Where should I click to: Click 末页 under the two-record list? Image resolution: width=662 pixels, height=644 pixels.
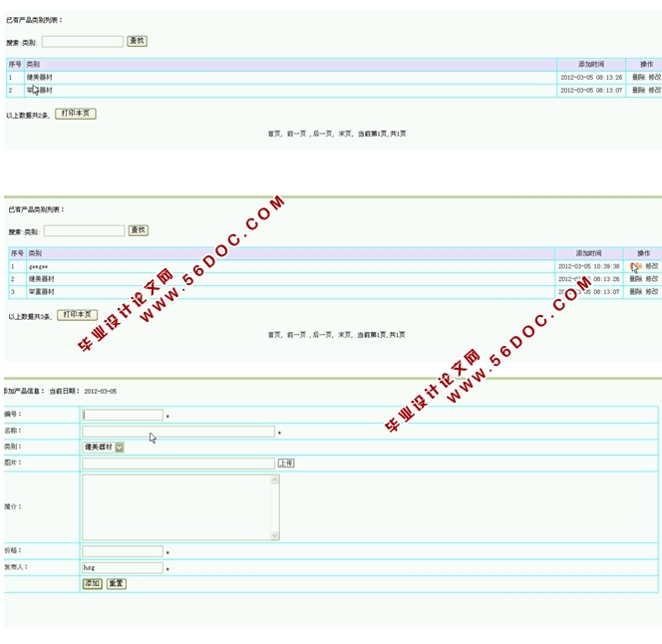tap(344, 134)
